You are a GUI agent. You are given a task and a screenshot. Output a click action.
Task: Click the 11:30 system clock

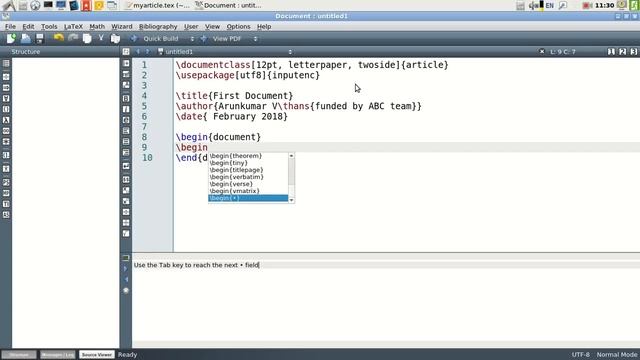604,5
